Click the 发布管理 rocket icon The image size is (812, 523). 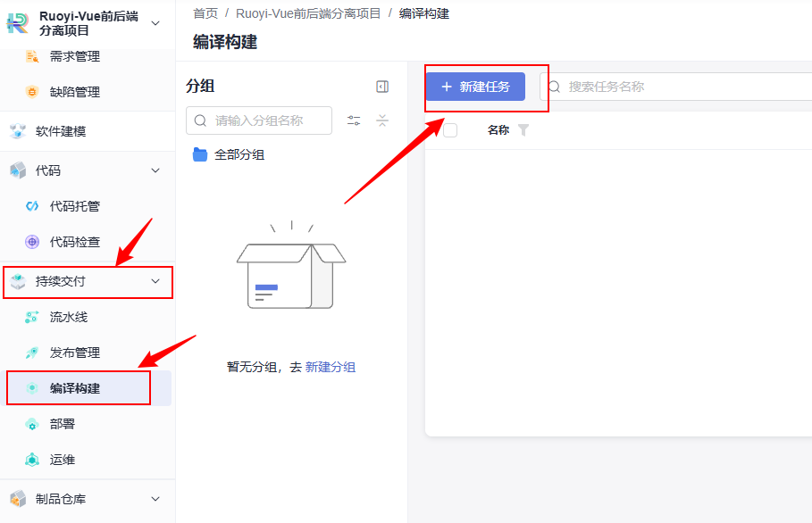click(x=32, y=353)
